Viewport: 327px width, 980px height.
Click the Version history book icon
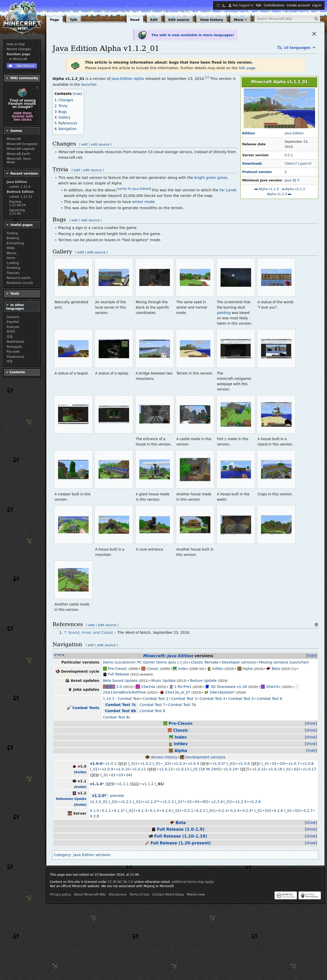pos(147,757)
